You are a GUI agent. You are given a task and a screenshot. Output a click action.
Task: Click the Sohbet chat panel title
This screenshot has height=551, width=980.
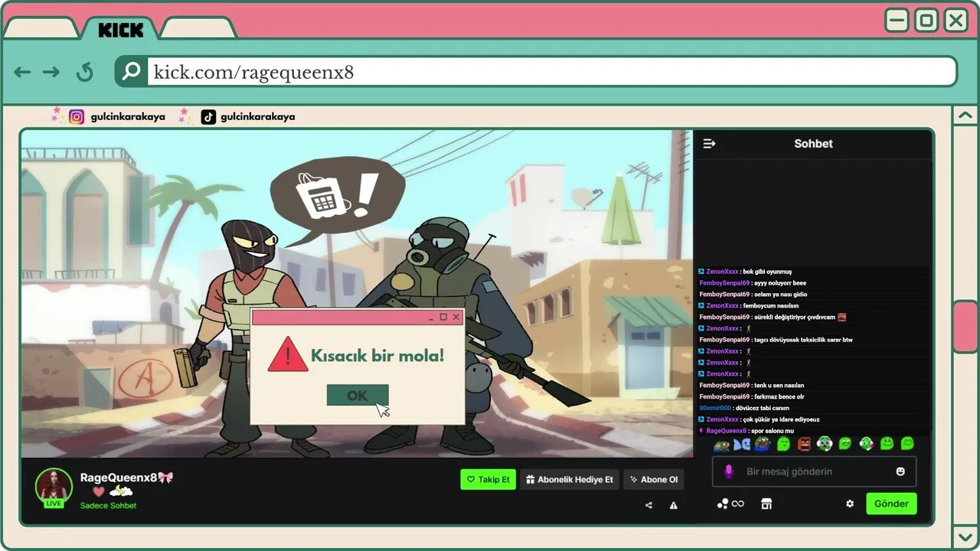click(x=813, y=143)
